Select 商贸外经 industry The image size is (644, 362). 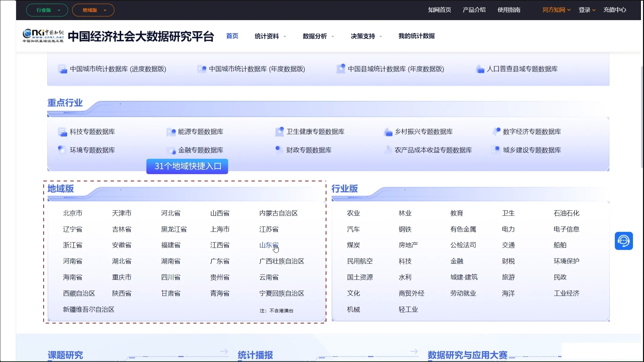tap(411, 293)
